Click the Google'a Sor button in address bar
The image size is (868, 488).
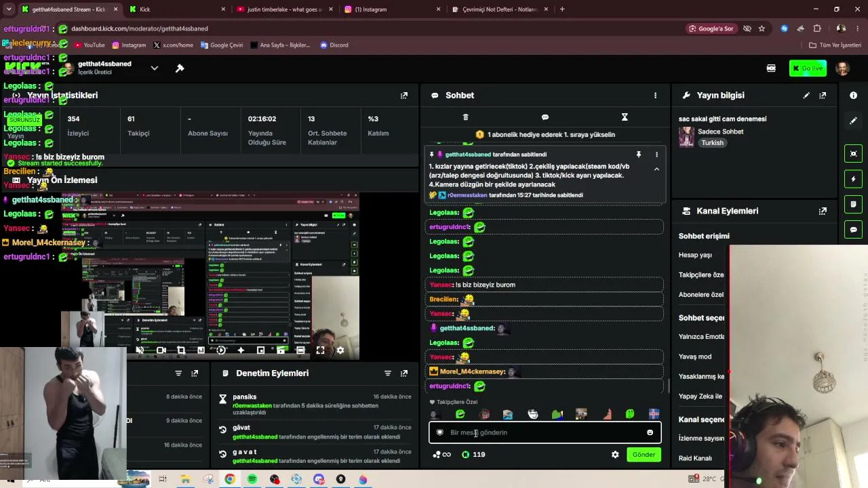[711, 28]
